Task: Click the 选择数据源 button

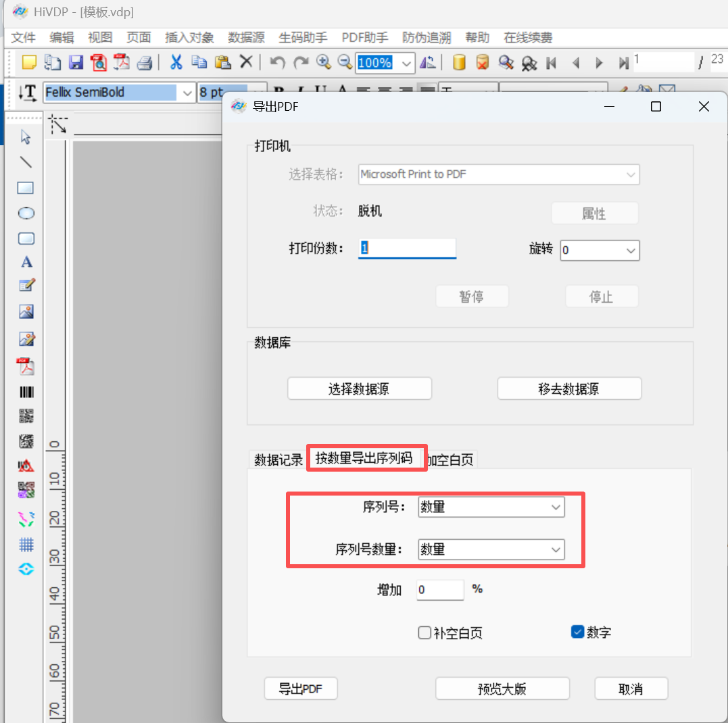Action: pos(359,389)
